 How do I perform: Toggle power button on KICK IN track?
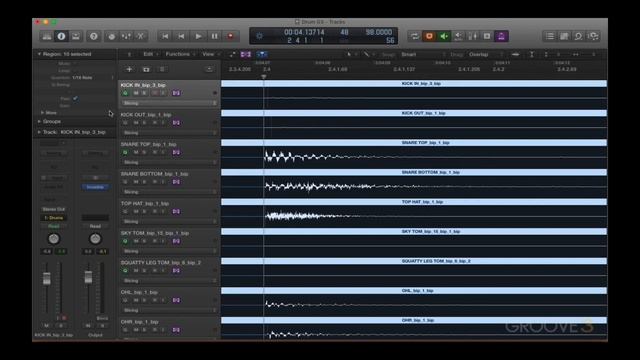125,93
